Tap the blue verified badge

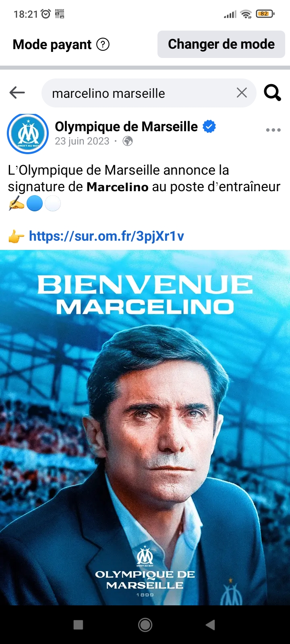[x=209, y=127]
